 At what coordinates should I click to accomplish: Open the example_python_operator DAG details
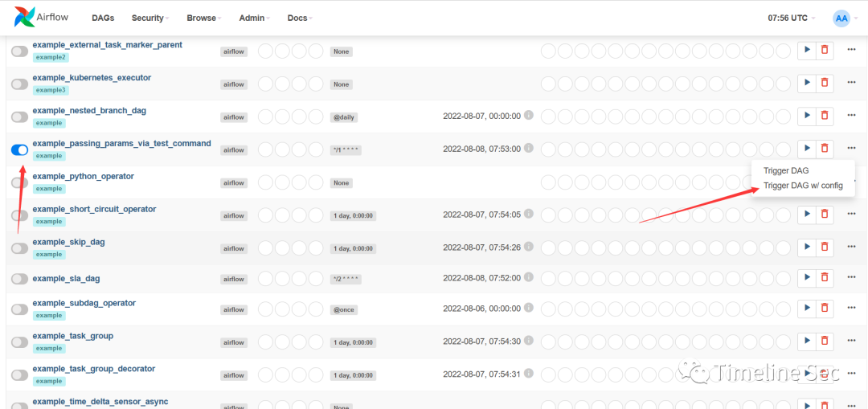[83, 176]
